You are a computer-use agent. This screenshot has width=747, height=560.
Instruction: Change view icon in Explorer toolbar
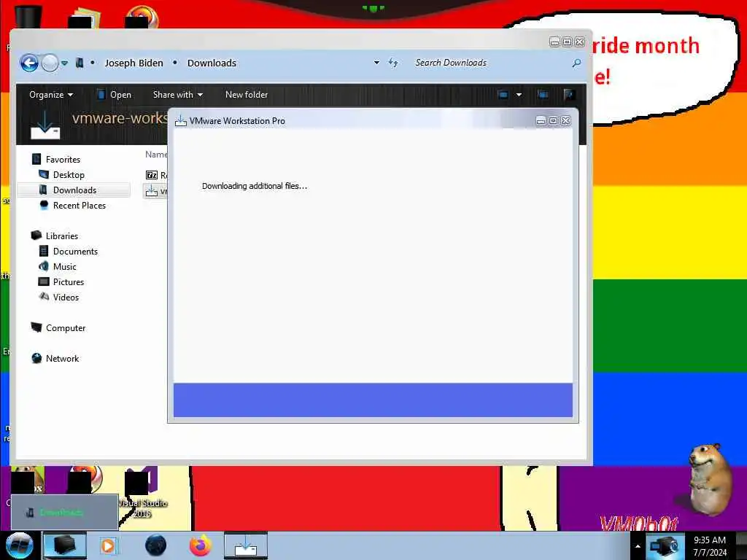503,95
